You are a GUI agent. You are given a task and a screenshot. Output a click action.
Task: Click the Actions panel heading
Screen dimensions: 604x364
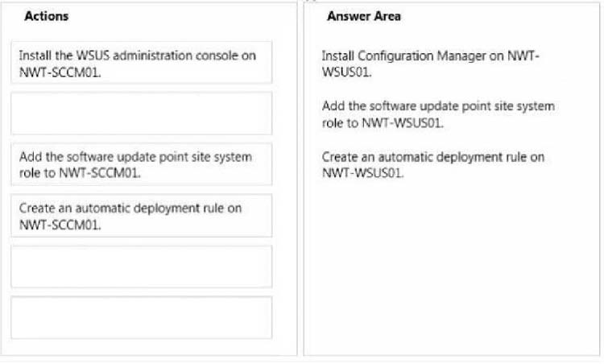click(x=46, y=16)
